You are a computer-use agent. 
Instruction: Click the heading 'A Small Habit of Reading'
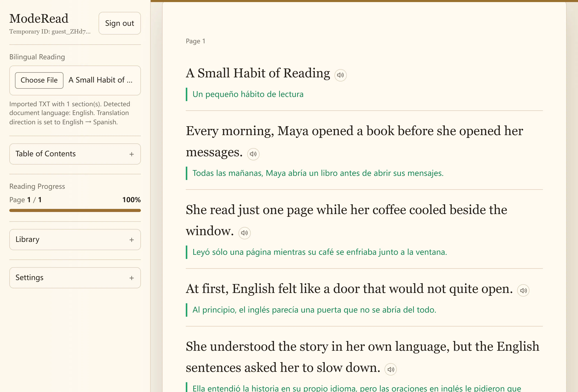tap(258, 73)
